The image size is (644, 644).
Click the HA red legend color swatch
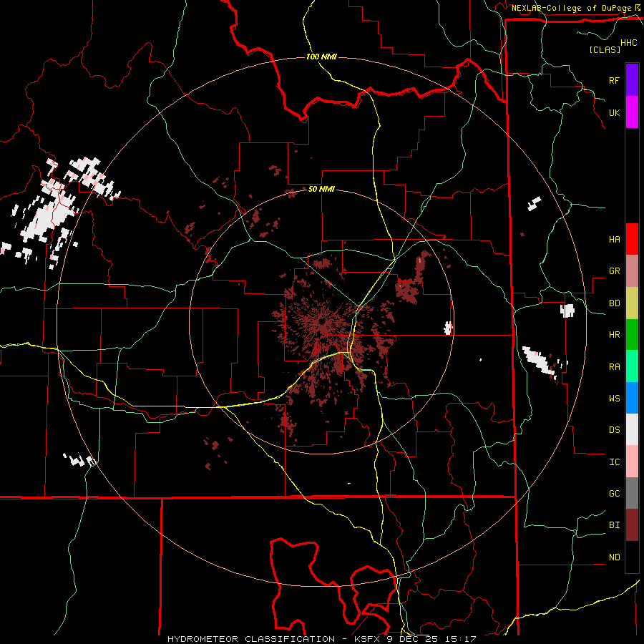tap(632, 239)
